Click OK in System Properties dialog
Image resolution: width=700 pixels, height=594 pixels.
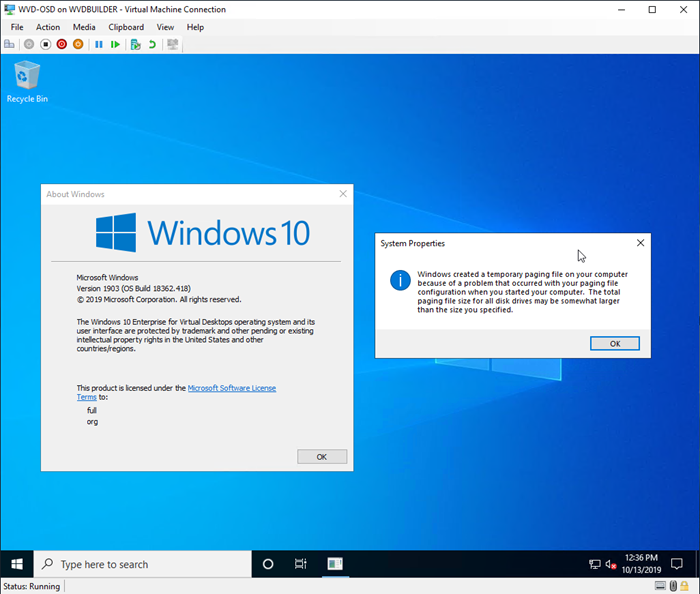(615, 344)
